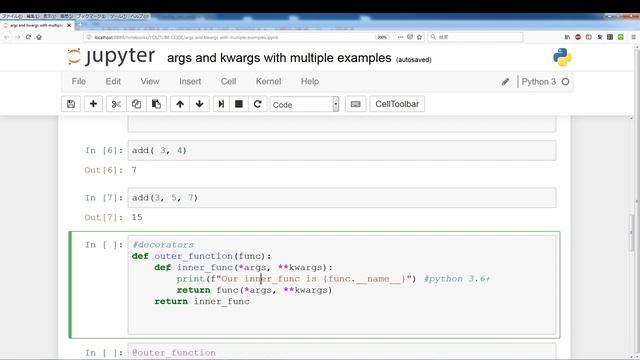Cut selected cells with scissors icon
The image size is (640, 360).
click(x=116, y=104)
